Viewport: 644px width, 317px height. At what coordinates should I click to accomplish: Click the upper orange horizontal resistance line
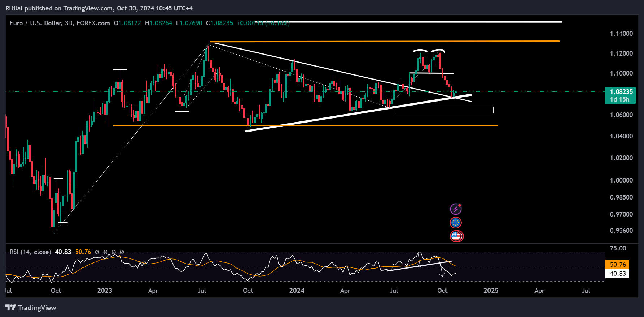point(385,41)
